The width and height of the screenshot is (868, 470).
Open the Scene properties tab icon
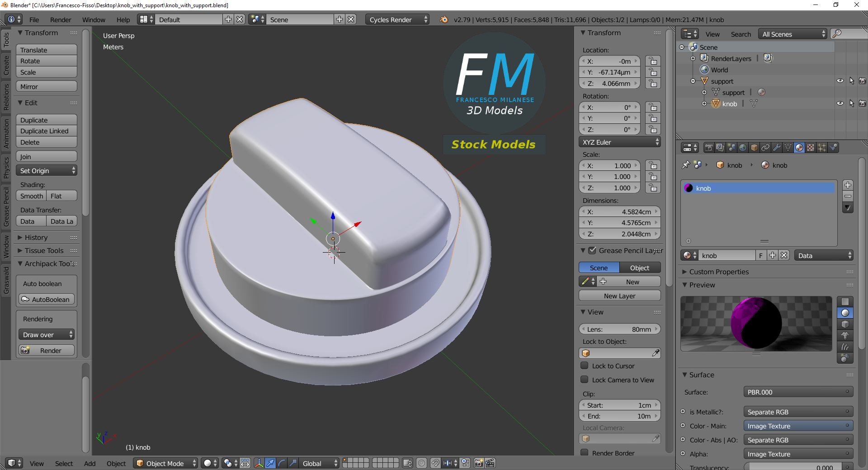[x=731, y=148]
